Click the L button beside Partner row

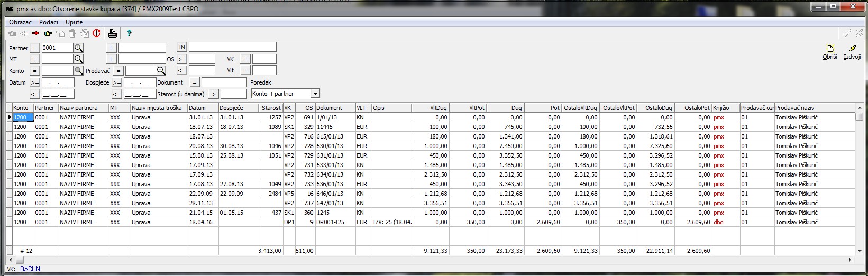112,48
